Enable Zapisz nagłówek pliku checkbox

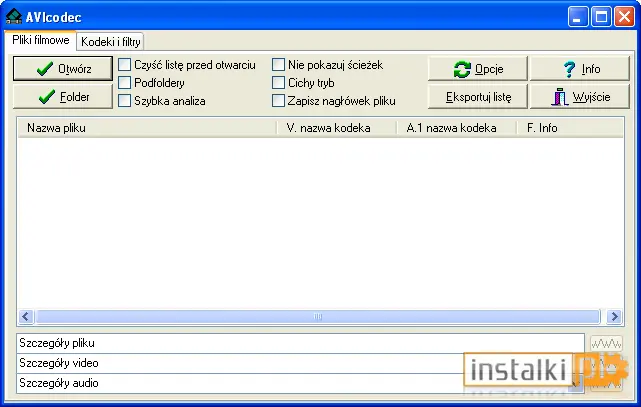(x=278, y=101)
